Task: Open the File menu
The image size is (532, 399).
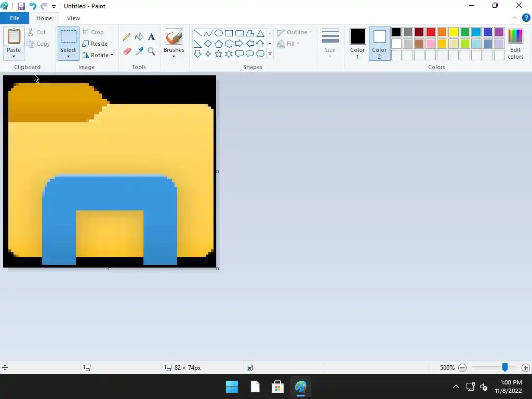Action: pos(15,18)
